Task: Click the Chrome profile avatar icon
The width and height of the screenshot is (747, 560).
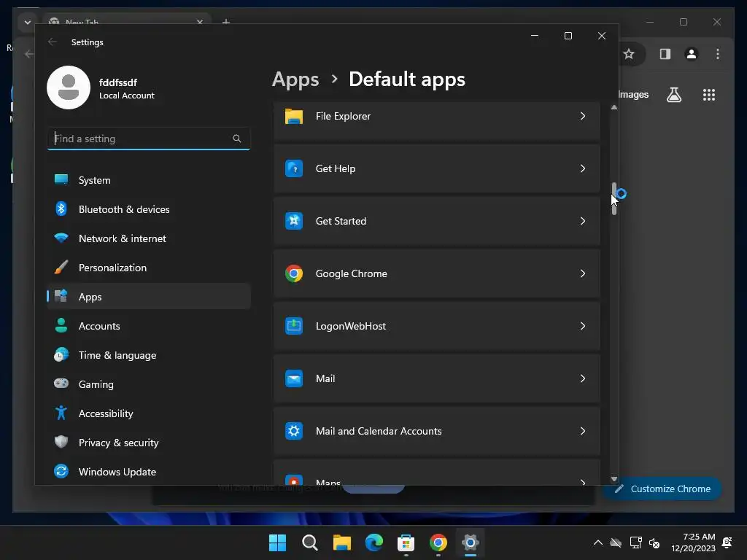Action: coord(692,54)
